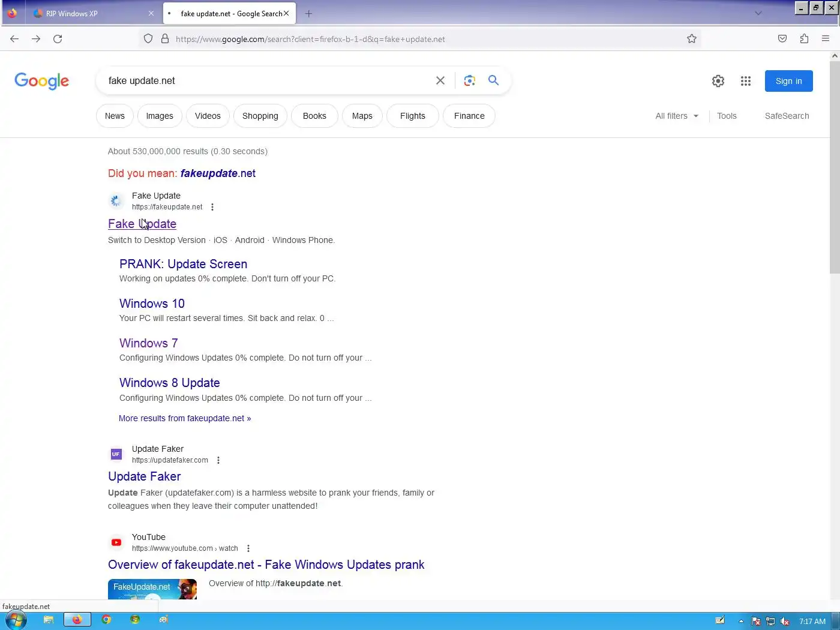Open the Fake Update result title

click(x=142, y=224)
